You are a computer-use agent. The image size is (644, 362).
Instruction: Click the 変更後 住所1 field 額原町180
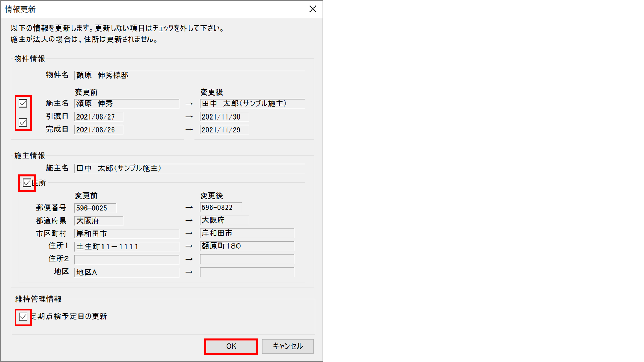247,246
